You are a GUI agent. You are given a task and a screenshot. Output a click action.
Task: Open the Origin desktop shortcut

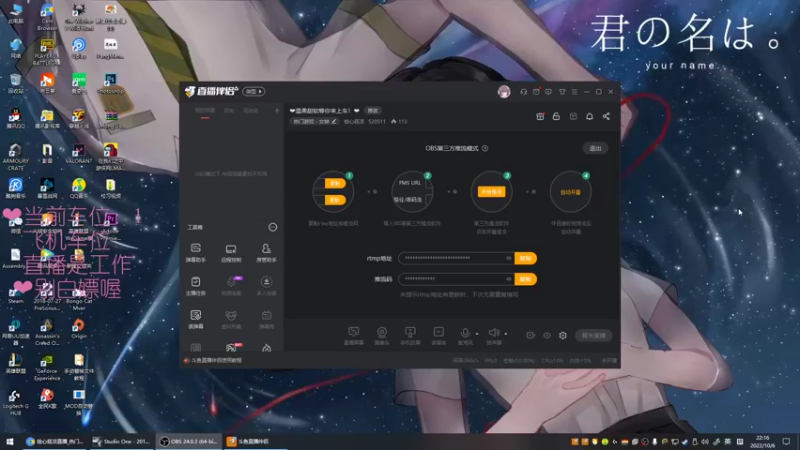point(79,329)
